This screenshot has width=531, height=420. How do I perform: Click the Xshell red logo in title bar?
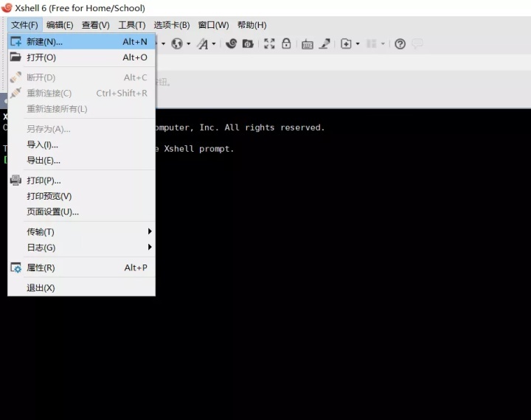[7, 7]
